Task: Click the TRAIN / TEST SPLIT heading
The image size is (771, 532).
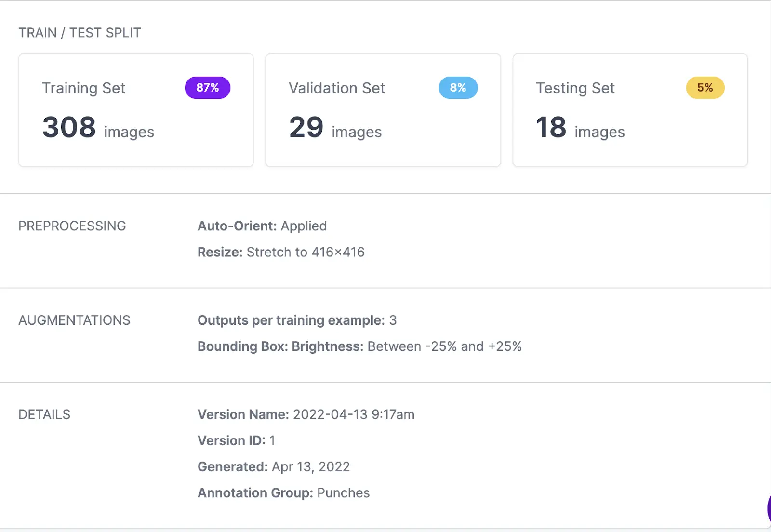Action: tap(80, 33)
